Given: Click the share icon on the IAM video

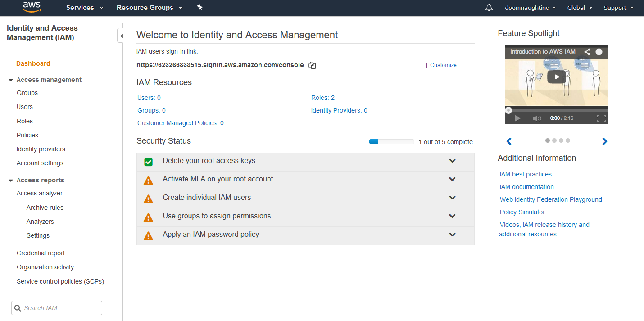Looking at the screenshot, I should 587,52.
